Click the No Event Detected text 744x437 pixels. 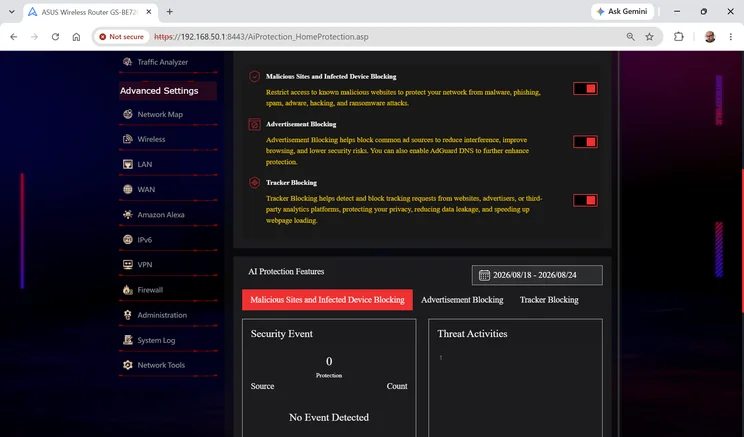tap(329, 418)
